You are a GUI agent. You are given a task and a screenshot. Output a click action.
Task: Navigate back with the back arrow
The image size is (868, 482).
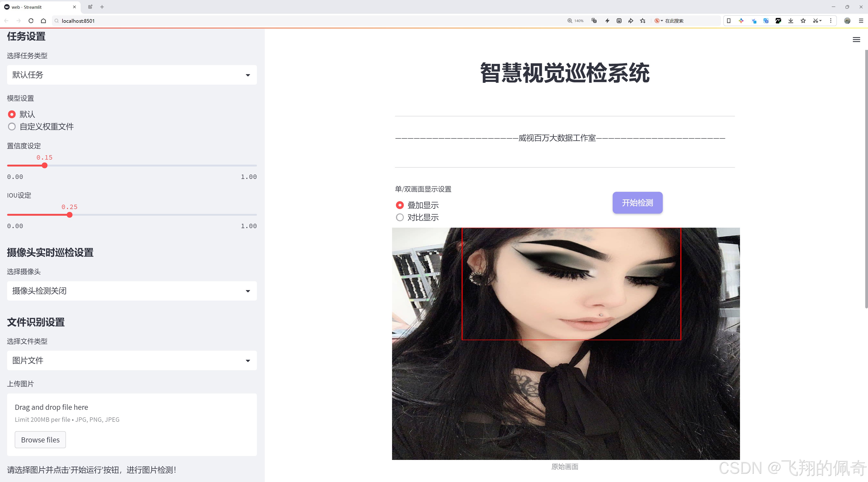6,21
